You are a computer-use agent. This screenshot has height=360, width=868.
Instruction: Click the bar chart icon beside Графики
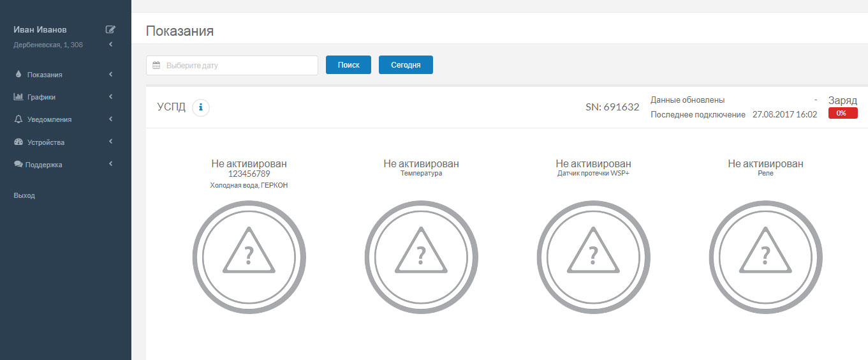18,97
